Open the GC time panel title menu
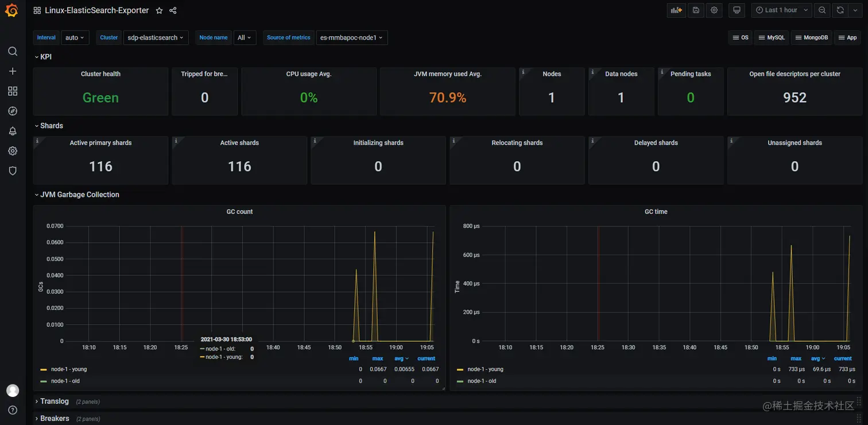 (x=656, y=212)
